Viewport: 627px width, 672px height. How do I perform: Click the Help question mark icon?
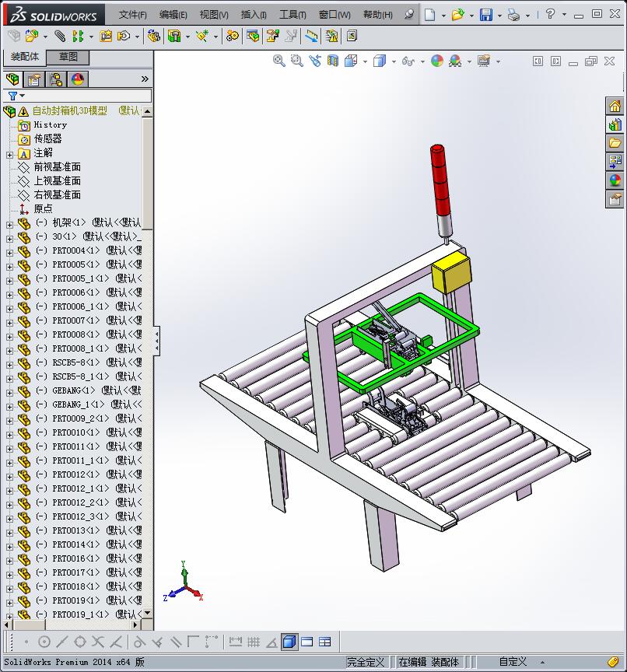[550, 14]
